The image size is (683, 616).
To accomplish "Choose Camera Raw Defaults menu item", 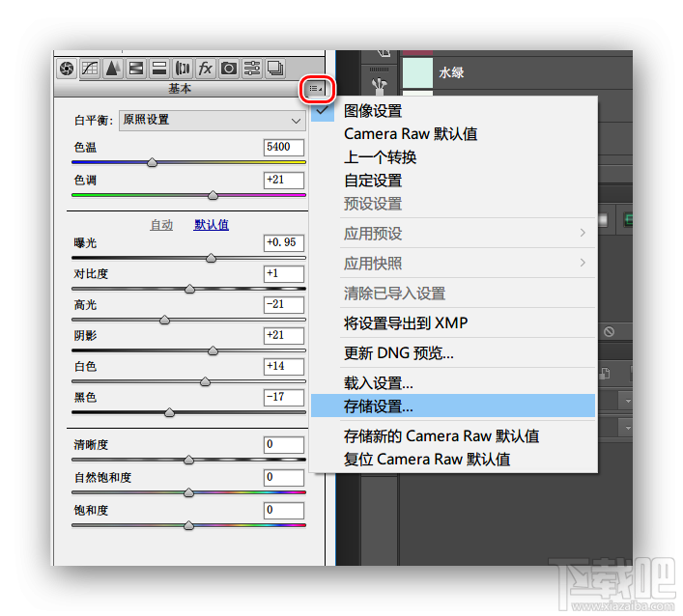I will (x=453, y=133).
